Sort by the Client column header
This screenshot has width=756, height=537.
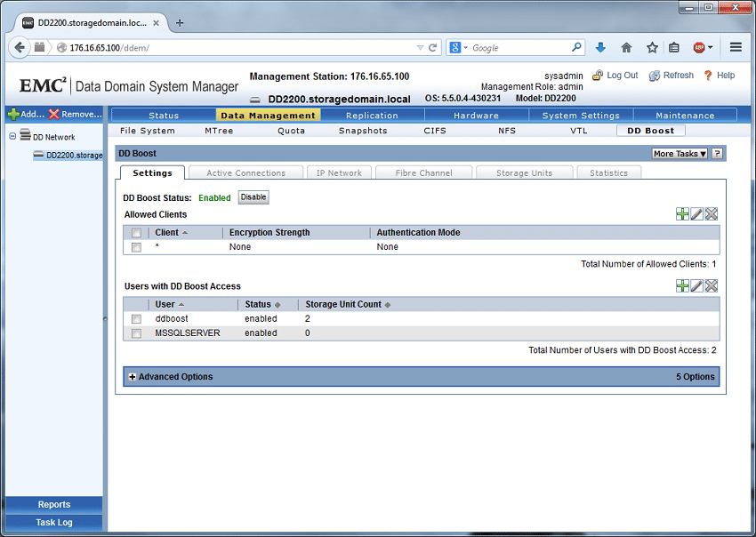pyautogui.click(x=171, y=232)
